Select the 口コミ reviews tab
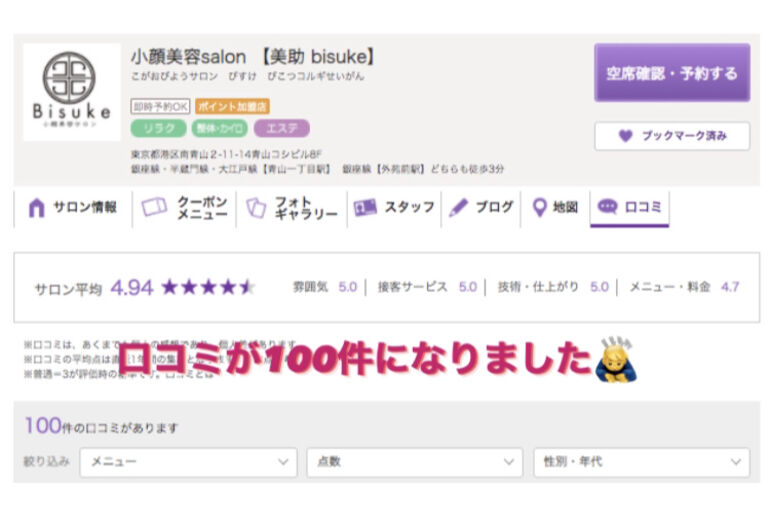This screenshot has width=770, height=510. (x=630, y=208)
